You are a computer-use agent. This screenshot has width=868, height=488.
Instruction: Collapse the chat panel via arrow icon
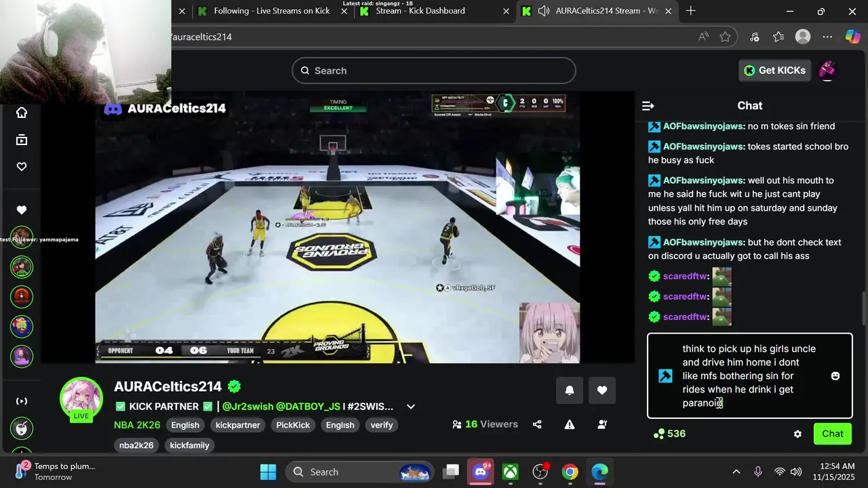tap(648, 106)
